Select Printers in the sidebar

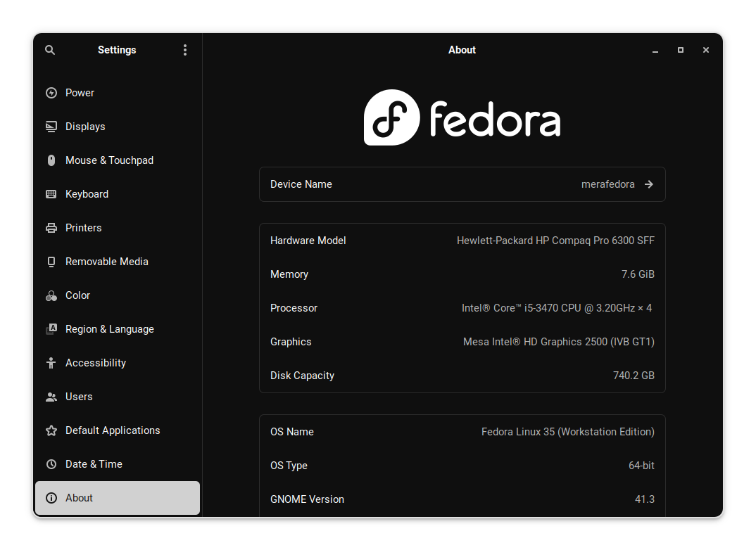pyautogui.click(x=118, y=228)
